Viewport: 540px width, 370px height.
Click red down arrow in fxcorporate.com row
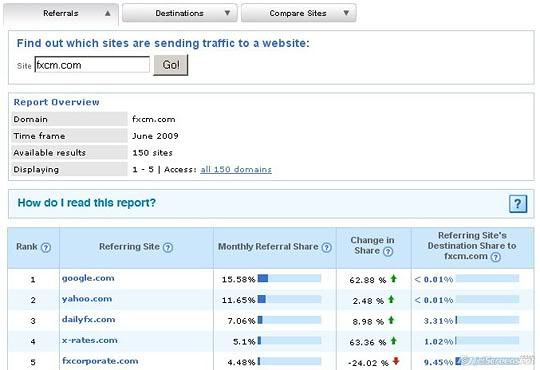click(x=396, y=361)
